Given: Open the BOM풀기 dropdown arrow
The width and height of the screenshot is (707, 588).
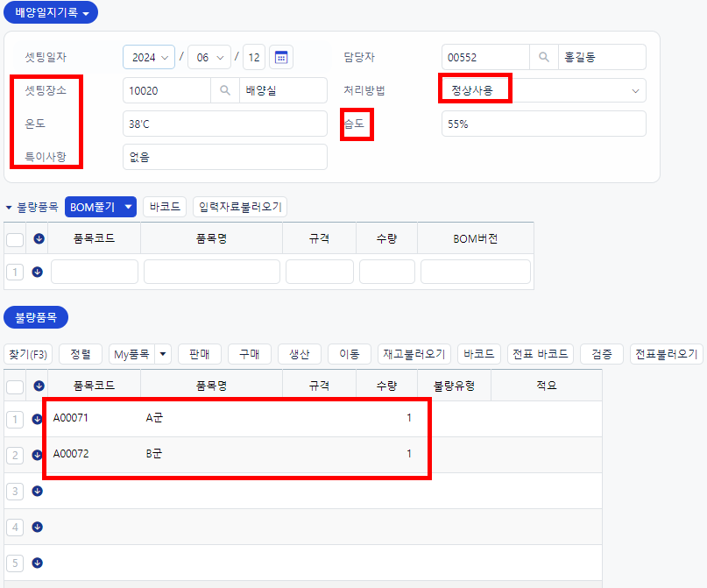Looking at the screenshot, I should point(129,207).
